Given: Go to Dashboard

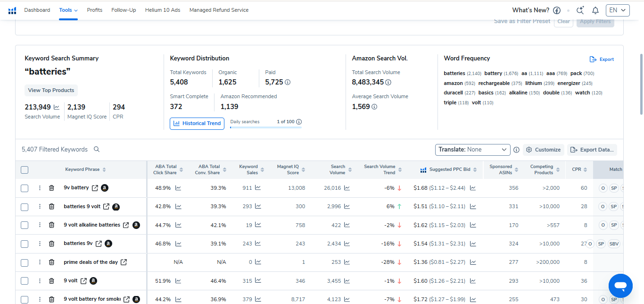Looking at the screenshot, I should coord(37,10).
